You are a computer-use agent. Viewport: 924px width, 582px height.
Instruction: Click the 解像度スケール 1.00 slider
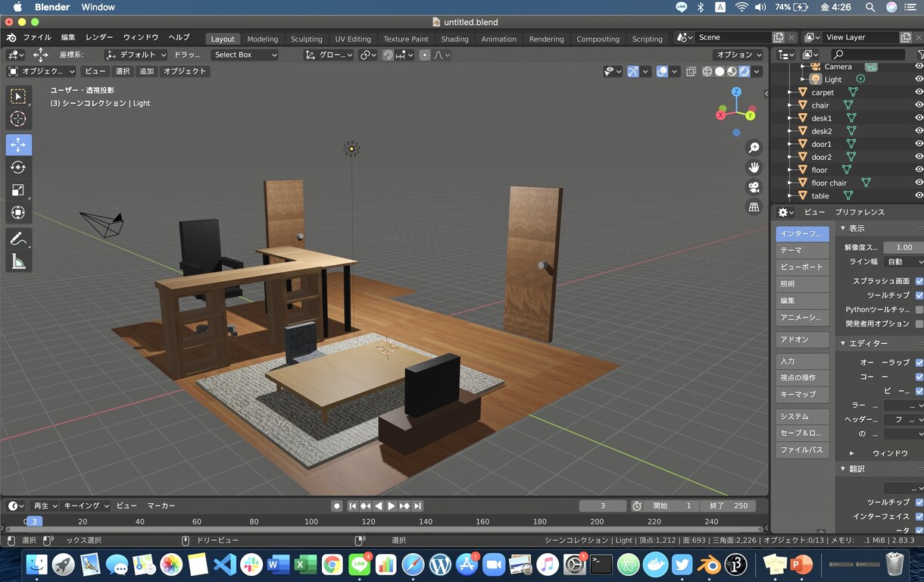point(904,247)
